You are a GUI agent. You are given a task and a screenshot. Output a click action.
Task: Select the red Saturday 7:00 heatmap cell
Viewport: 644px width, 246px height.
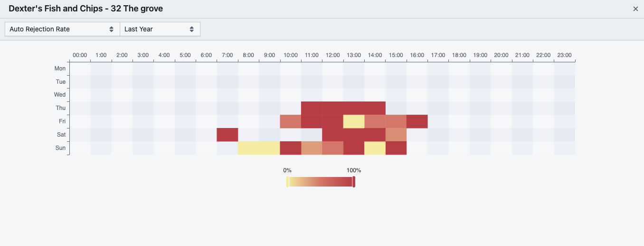(227, 135)
